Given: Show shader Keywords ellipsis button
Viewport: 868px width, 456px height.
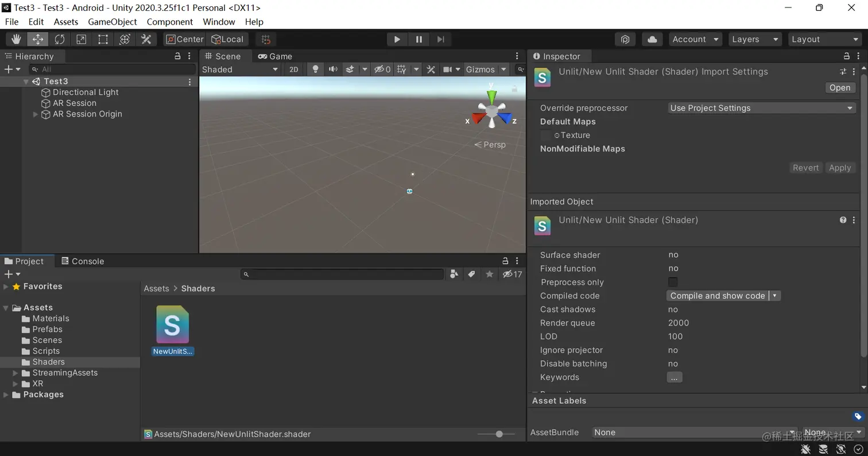Looking at the screenshot, I should (675, 377).
